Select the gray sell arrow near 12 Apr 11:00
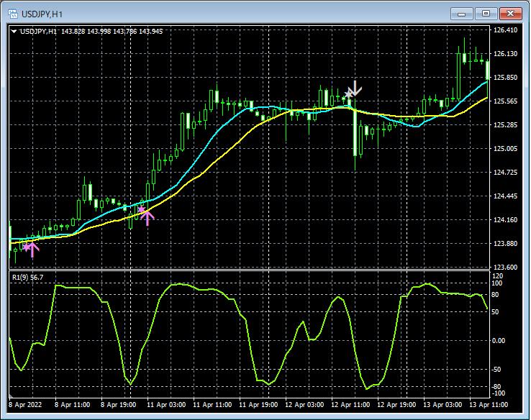 pos(355,88)
